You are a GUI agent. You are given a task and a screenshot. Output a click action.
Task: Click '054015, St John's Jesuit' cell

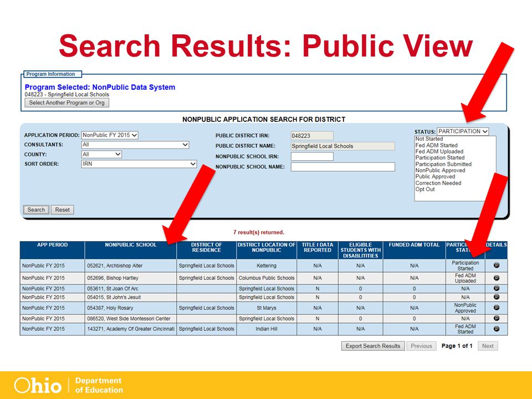pos(131,297)
